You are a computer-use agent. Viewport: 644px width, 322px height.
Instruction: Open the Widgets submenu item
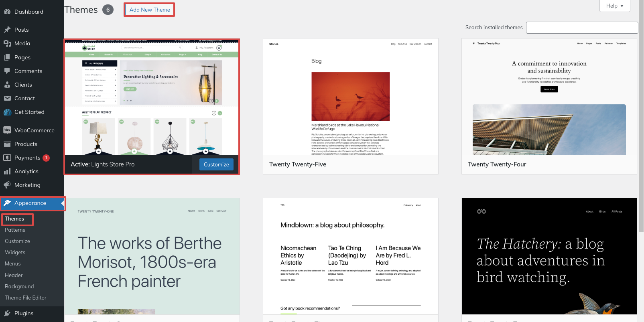point(15,252)
